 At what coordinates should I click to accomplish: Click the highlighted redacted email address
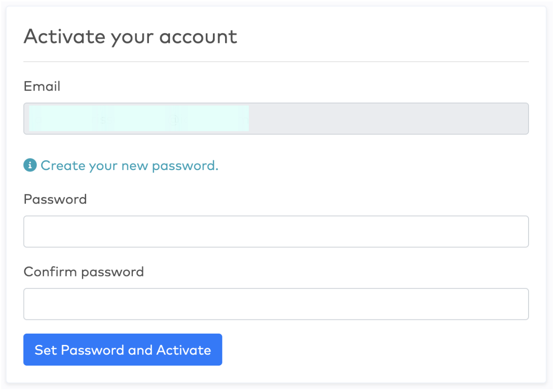pos(139,118)
